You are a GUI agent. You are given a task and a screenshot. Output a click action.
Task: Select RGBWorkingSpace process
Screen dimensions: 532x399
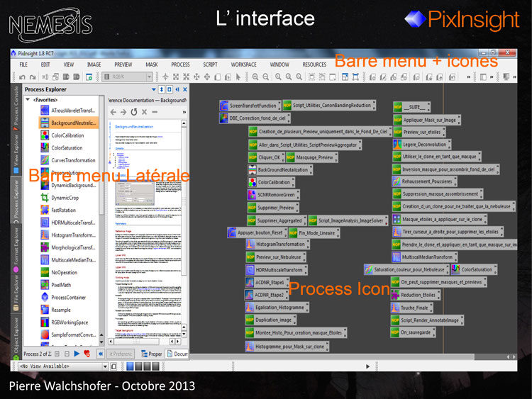(65, 322)
